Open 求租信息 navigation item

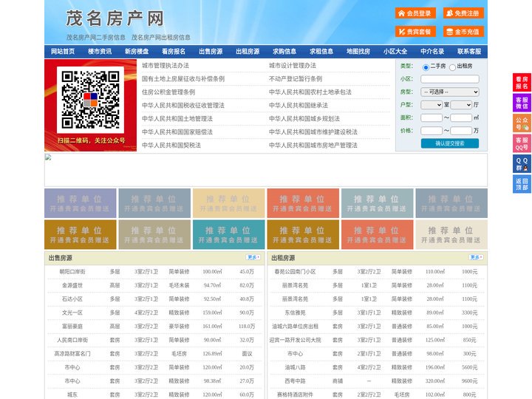(321, 52)
